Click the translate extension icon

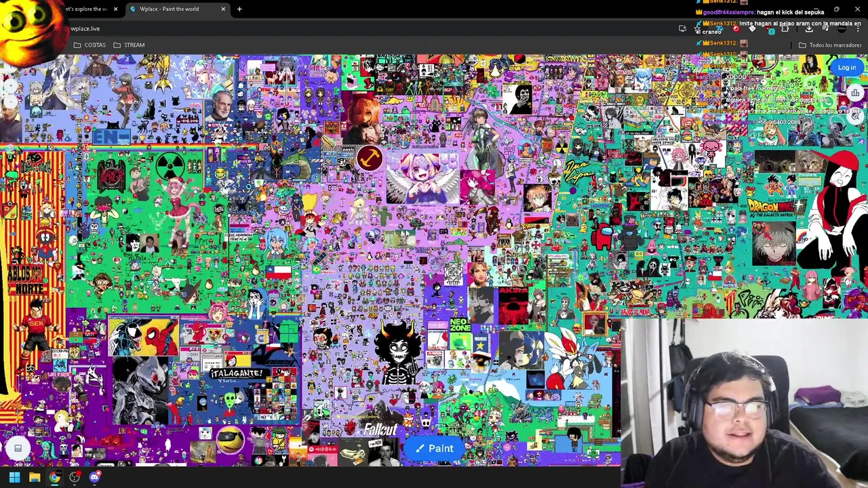click(720, 28)
